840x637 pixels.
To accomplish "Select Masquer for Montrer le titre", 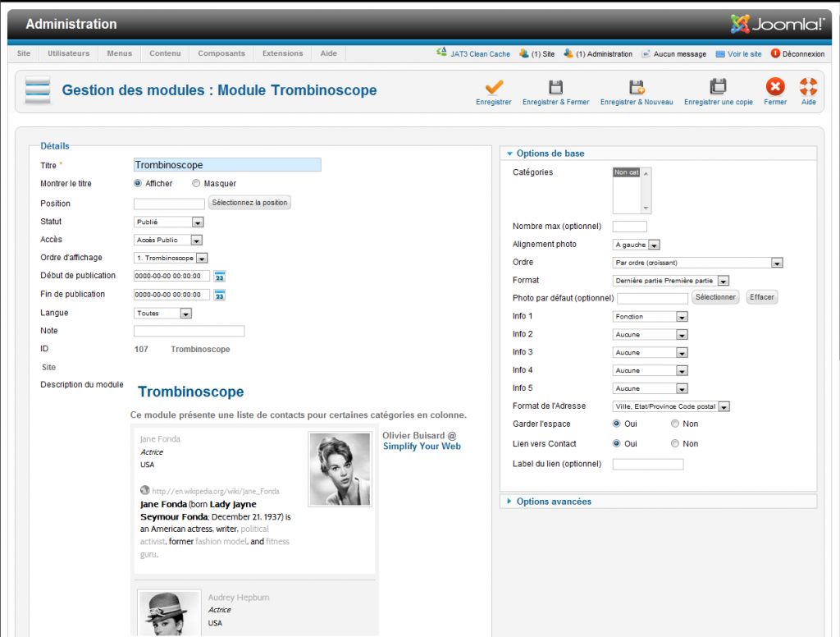I will coord(196,184).
